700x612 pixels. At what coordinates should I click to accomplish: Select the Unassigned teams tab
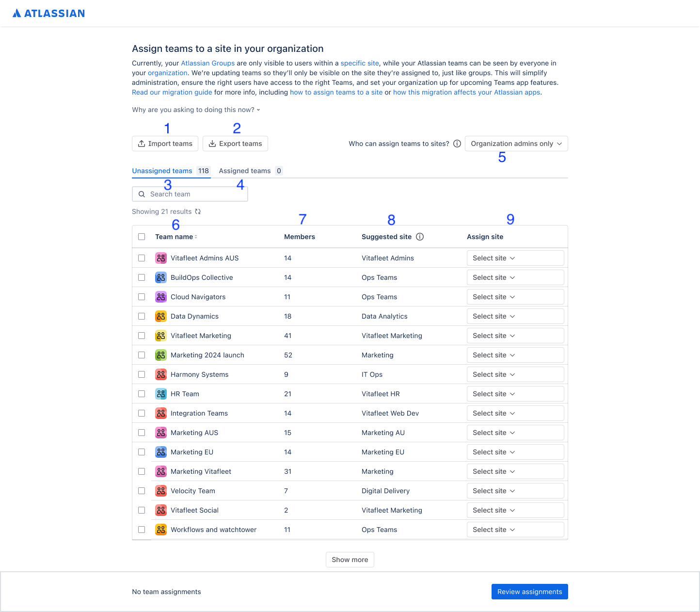coord(162,171)
